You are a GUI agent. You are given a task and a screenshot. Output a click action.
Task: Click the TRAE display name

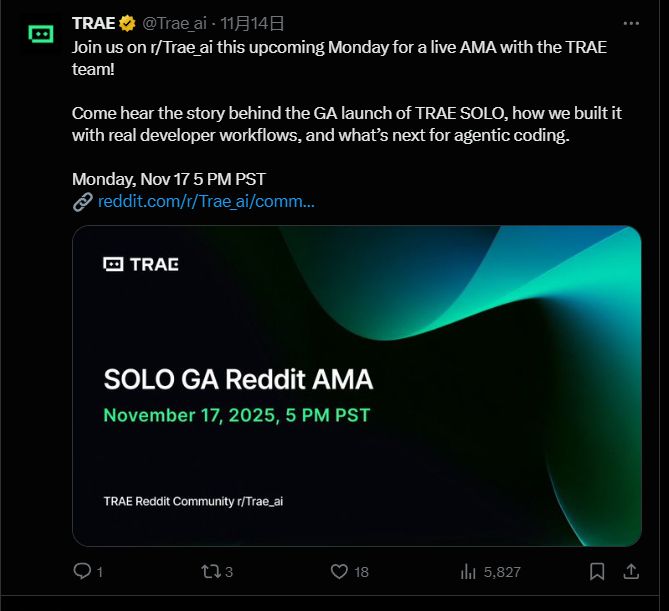tap(93, 22)
